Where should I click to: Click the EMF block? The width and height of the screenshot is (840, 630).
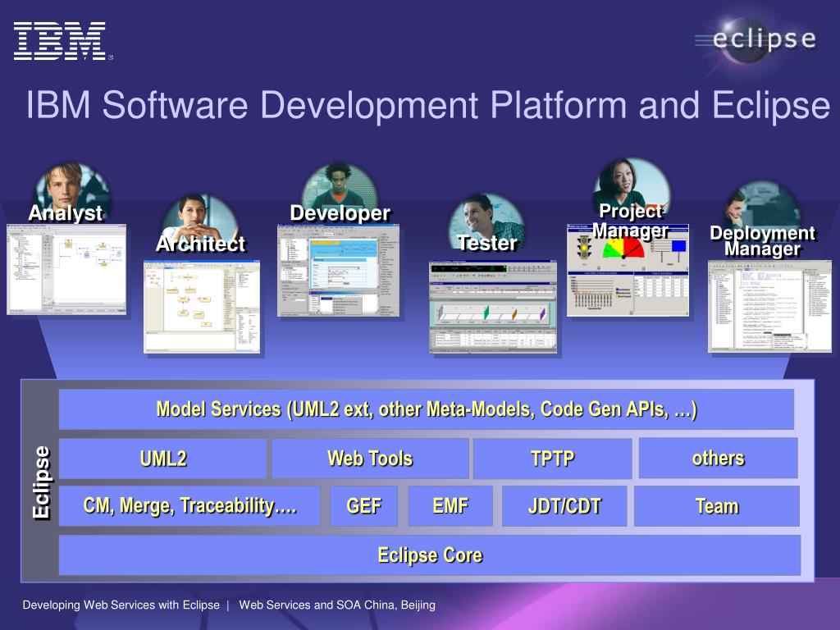[450, 505]
